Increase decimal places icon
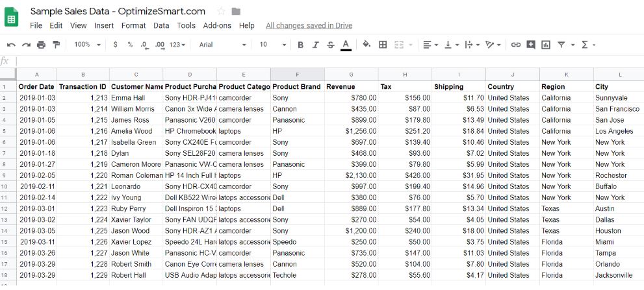This screenshot has height=290, width=644. click(x=160, y=45)
